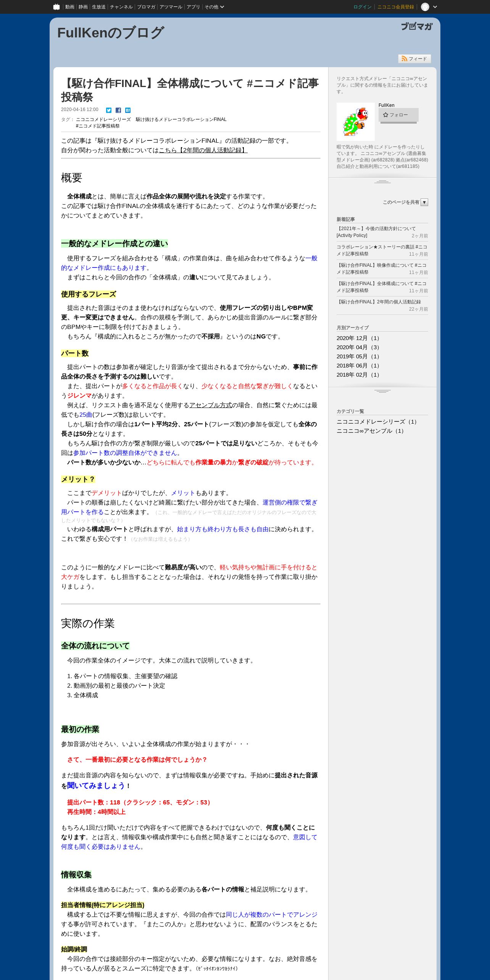Open archive 2018年 02月（1）

tap(359, 375)
